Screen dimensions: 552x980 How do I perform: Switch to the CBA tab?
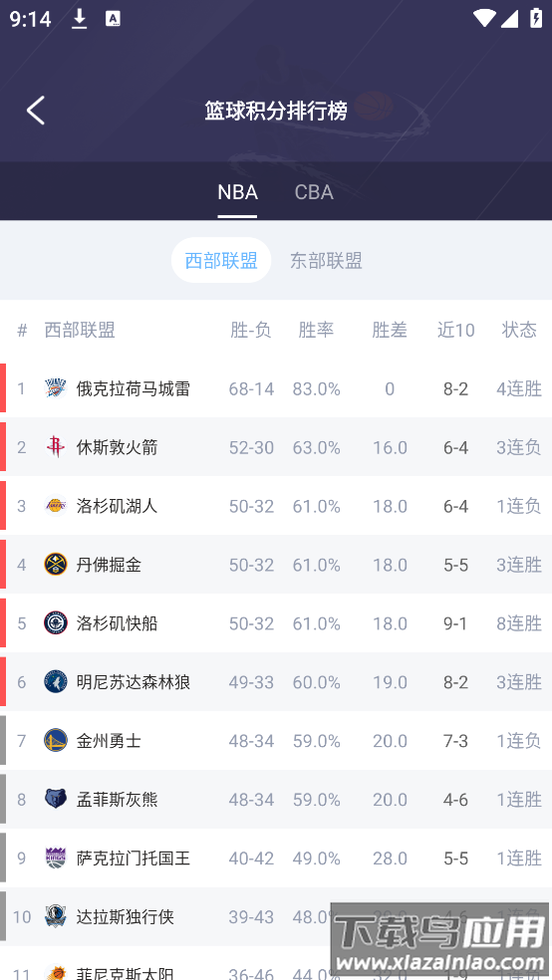pos(314,192)
